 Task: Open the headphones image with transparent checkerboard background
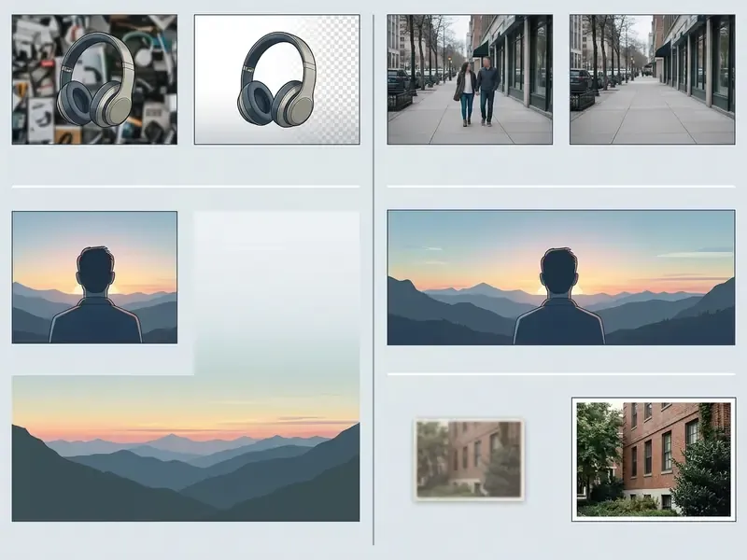pos(276,79)
